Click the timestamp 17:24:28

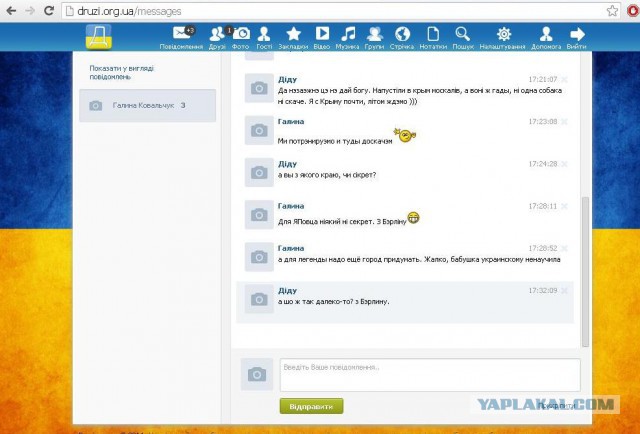click(x=542, y=164)
